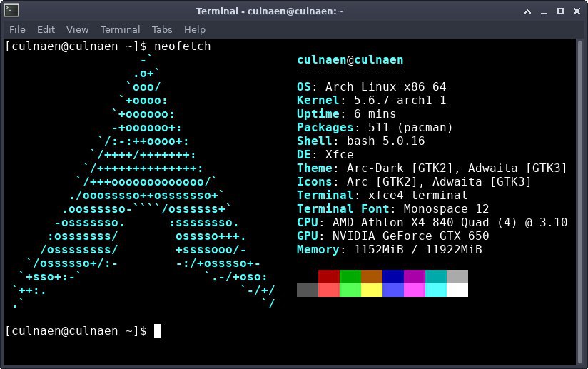Click the 'OS: Arch Linux x86_64' line
The height and width of the screenshot is (369, 588).
click(x=372, y=87)
